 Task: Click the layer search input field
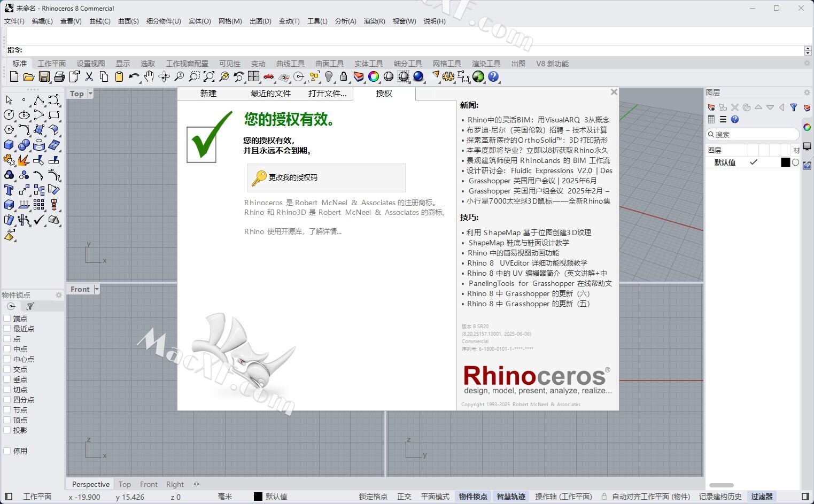753,135
